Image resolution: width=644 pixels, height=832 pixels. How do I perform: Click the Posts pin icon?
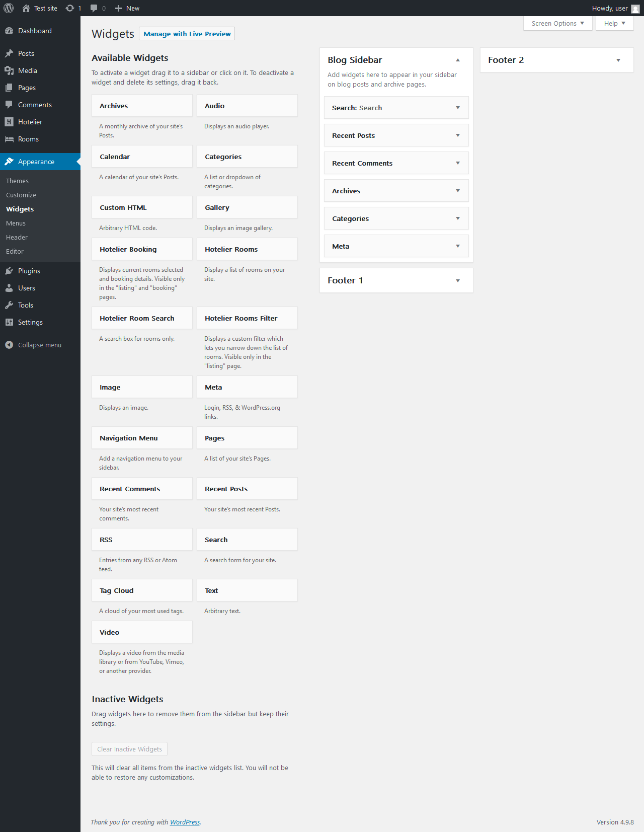(9, 53)
